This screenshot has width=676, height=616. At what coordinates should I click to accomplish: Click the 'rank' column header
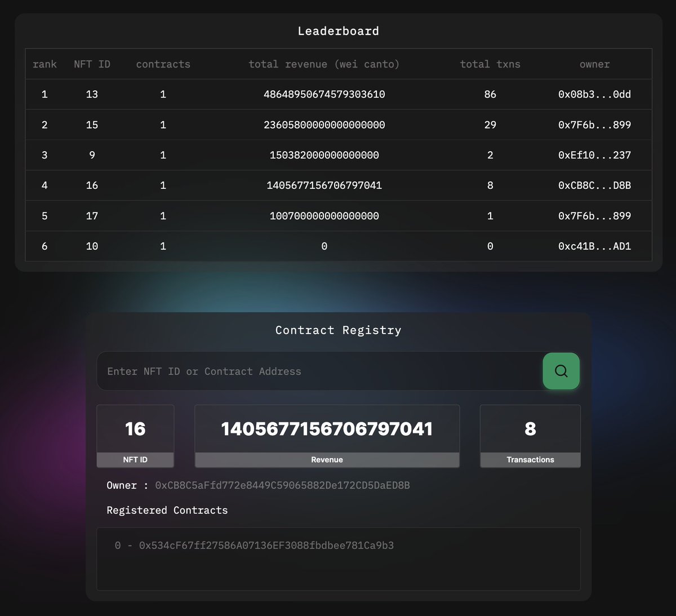pos(45,64)
